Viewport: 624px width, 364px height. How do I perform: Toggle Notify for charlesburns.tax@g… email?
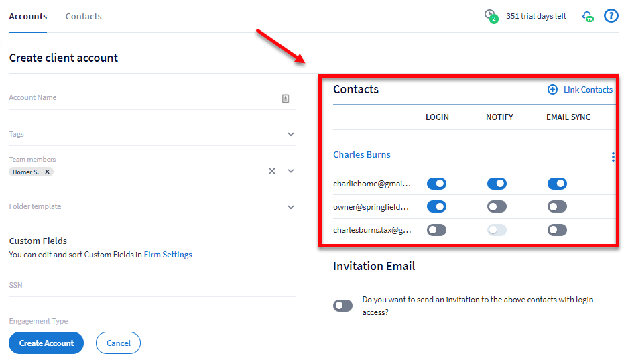497,229
